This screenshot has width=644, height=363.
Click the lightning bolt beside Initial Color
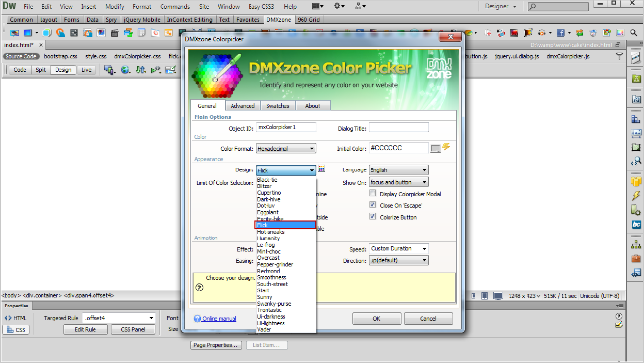pos(446,147)
